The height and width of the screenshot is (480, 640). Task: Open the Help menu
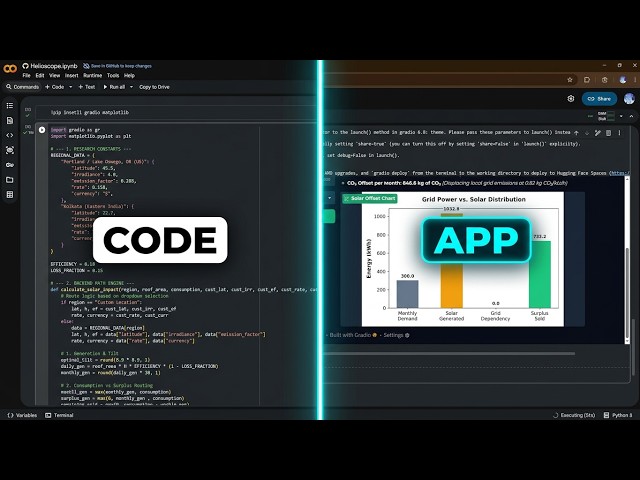click(x=129, y=76)
